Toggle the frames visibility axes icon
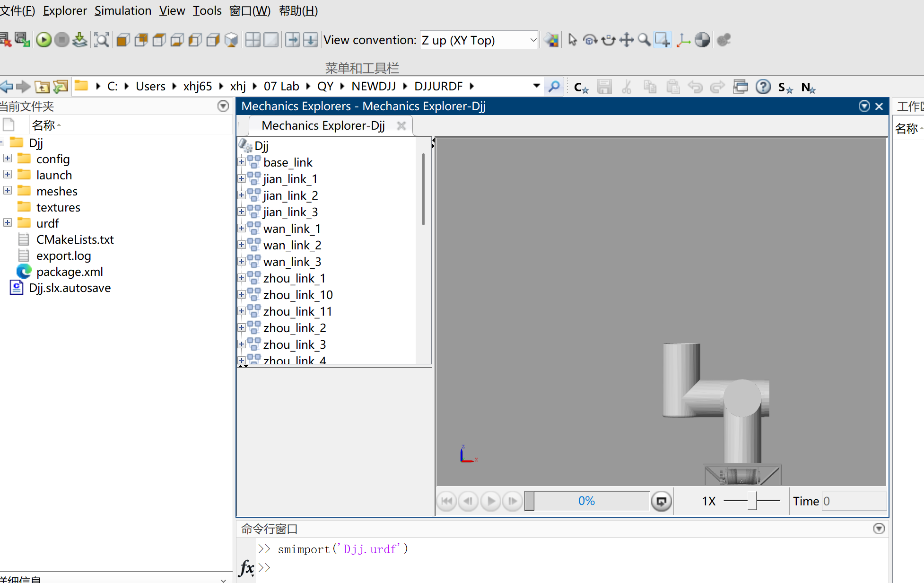Screen dimensions: 924x583 [682, 40]
